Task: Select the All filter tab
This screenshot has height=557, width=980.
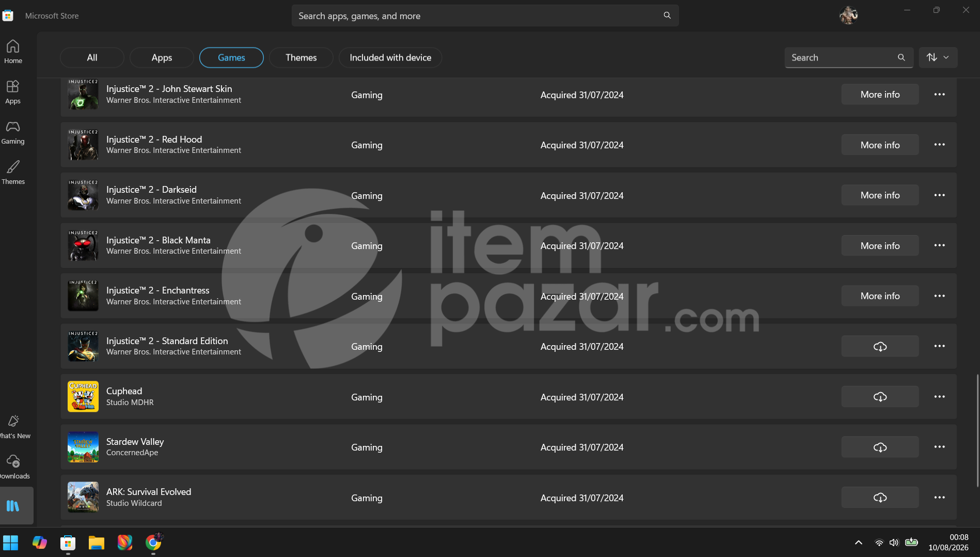Action: (92, 57)
